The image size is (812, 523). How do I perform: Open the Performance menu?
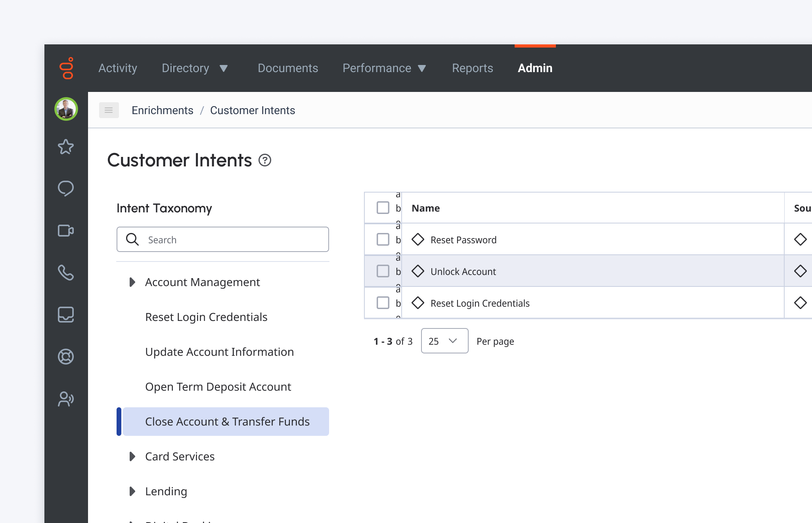pos(384,68)
